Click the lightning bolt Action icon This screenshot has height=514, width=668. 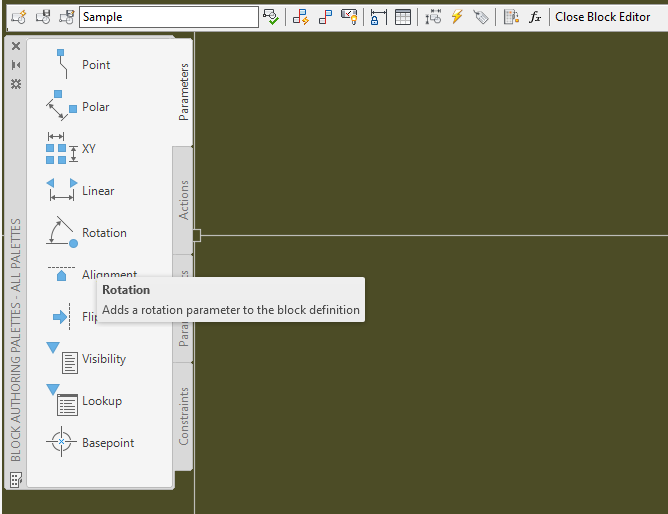coord(457,17)
